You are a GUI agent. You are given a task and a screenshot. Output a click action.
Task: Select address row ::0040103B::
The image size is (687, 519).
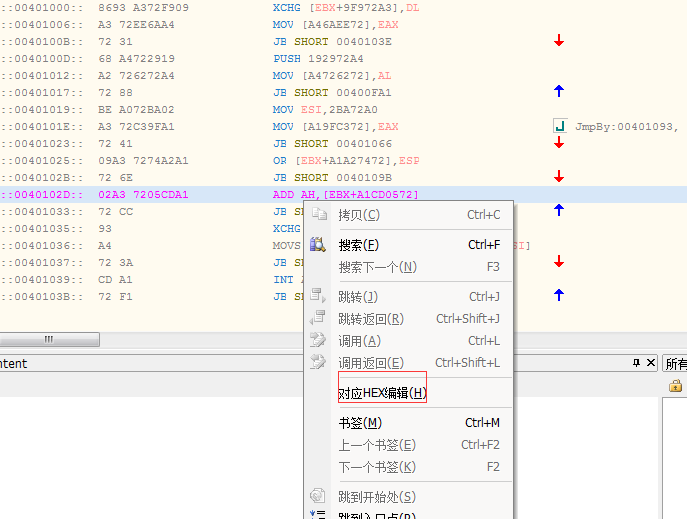pyautogui.click(x=42, y=297)
